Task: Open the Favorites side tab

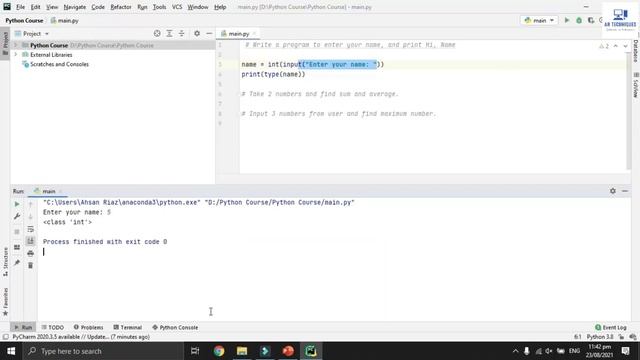Action: [x=5, y=301]
